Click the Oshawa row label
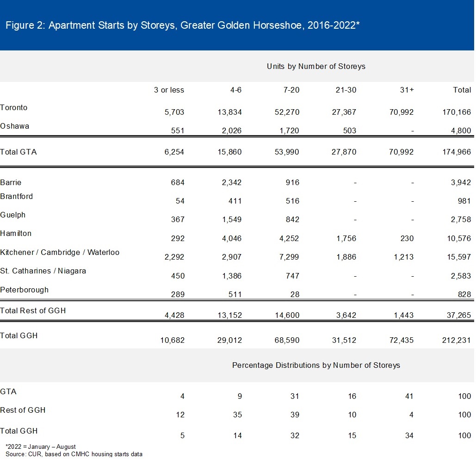Screen dimensions: 476x465 [x=15, y=126]
